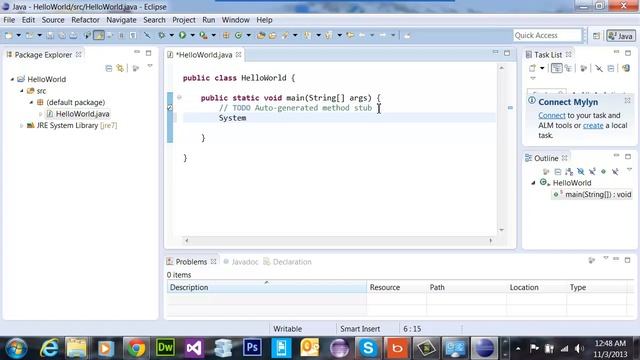This screenshot has height=360, width=640.
Task: Click the Description column header
Action: coord(267,287)
